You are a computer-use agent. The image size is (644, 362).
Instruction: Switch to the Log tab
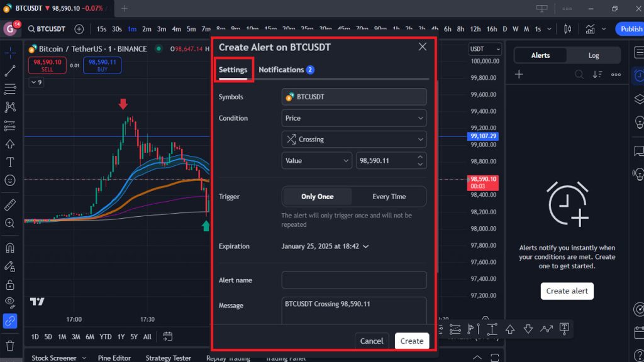(x=592, y=55)
